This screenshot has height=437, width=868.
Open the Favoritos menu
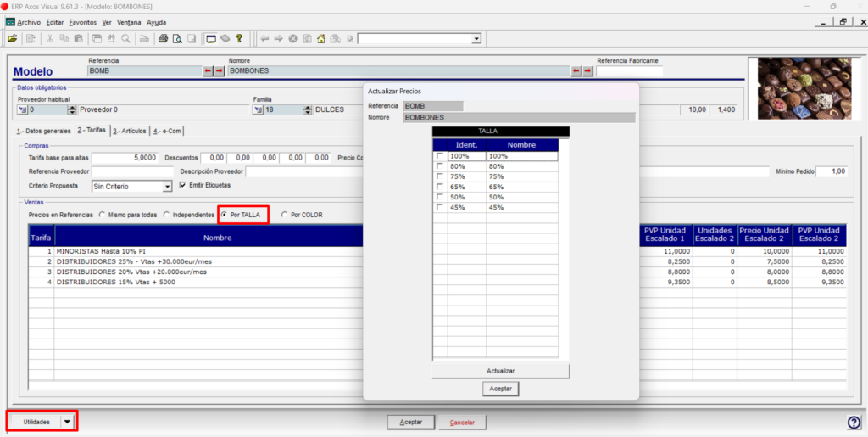click(x=82, y=22)
